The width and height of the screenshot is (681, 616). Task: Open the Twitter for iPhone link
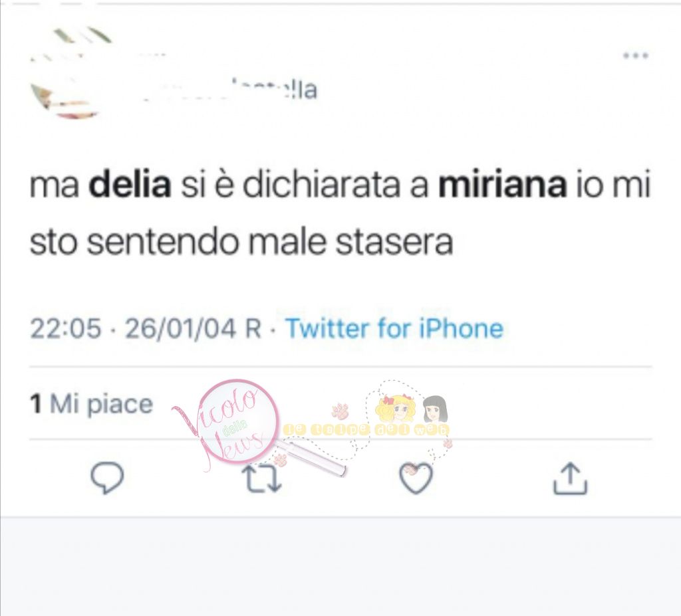point(394,328)
